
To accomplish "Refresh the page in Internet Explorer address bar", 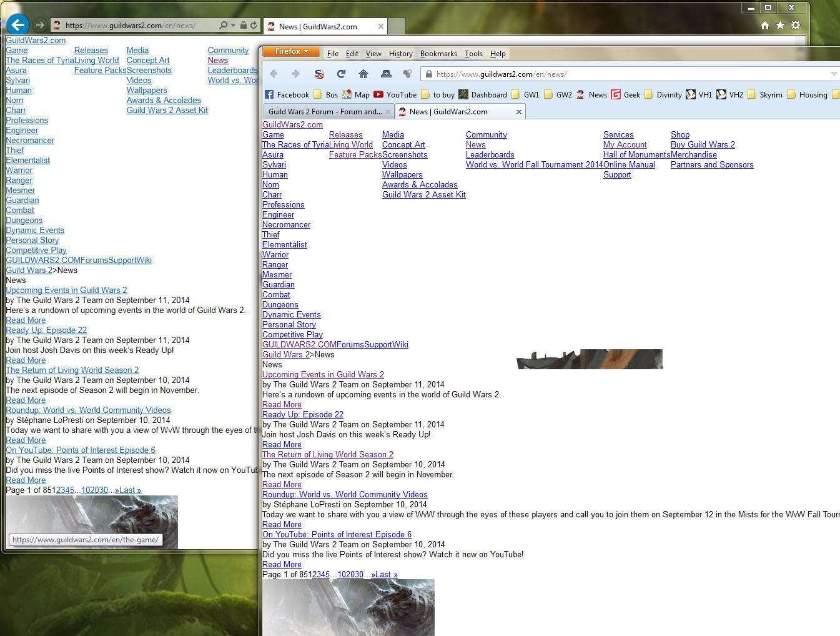I will tap(254, 26).
